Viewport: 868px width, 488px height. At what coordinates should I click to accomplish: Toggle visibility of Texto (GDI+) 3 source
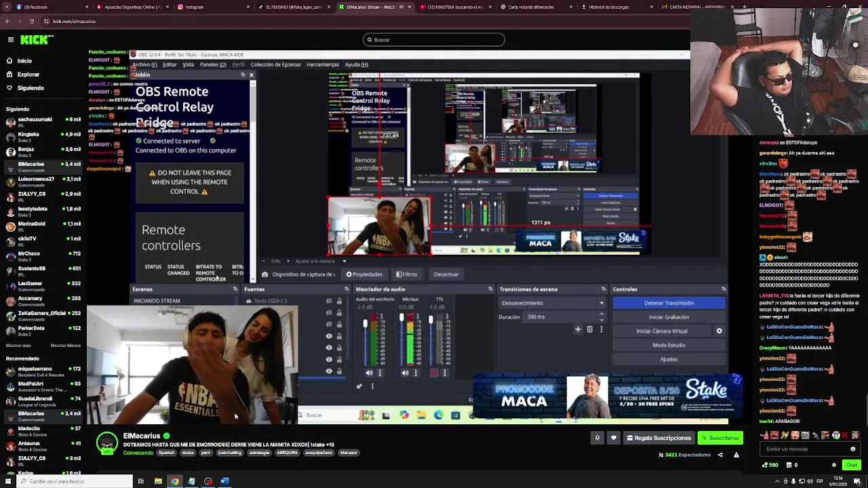point(329,301)
